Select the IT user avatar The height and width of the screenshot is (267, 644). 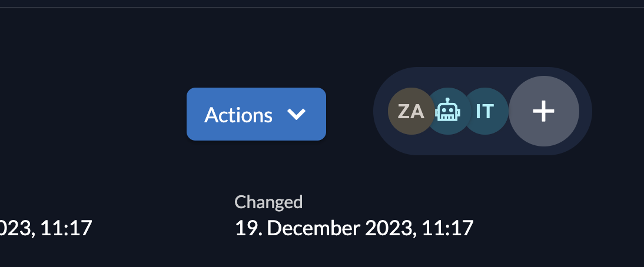pyautogui.click(x=485, y=111)
